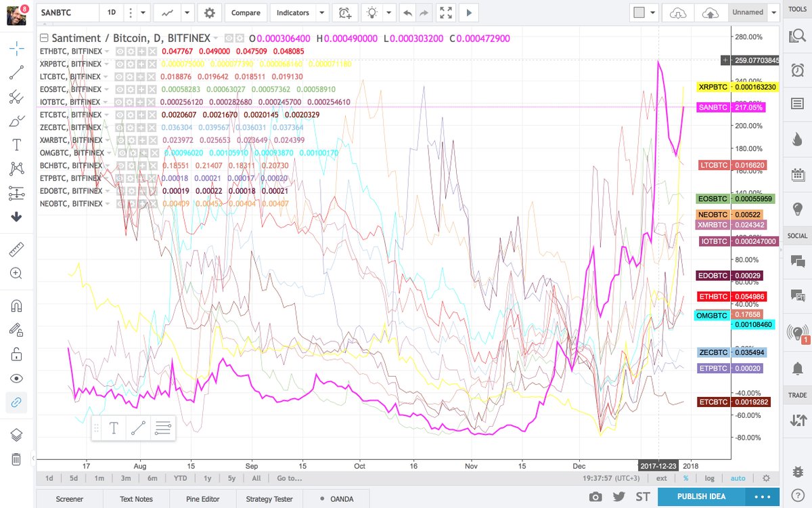The image size is (812, 508).
Task: Enter fullscreen mode
Action: pyautogui.click(x=445, y=12)
